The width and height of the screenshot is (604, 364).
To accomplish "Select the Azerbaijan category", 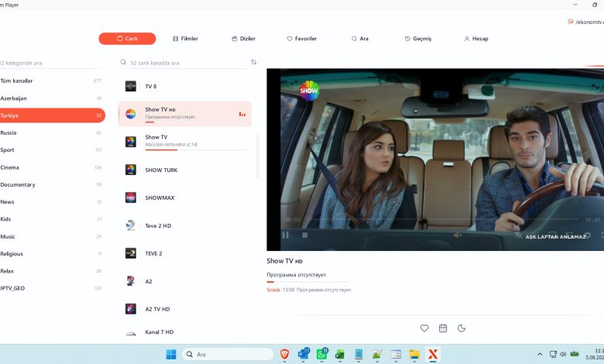I will (x=52, y=98).
